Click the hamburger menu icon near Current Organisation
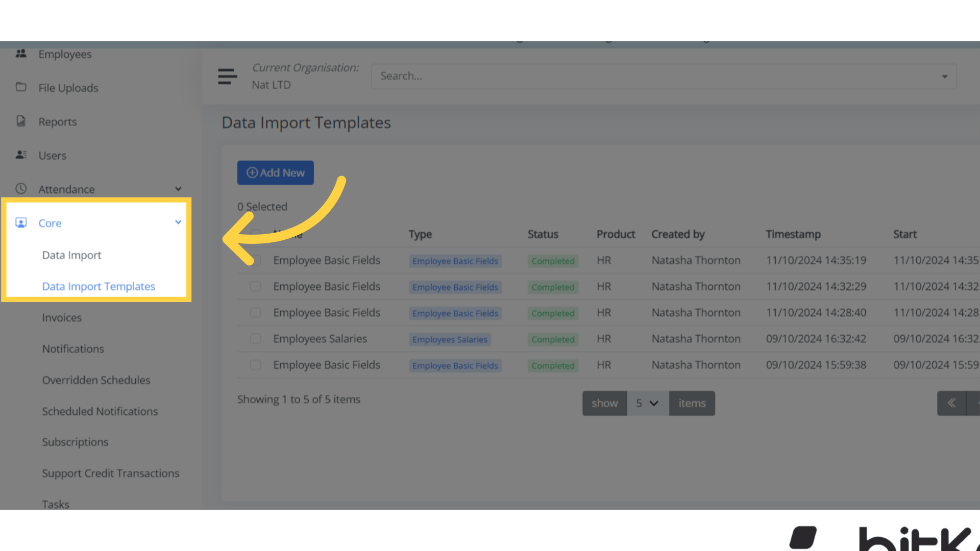Viewport: 980px width, 551px height. (x=228, y=76)
